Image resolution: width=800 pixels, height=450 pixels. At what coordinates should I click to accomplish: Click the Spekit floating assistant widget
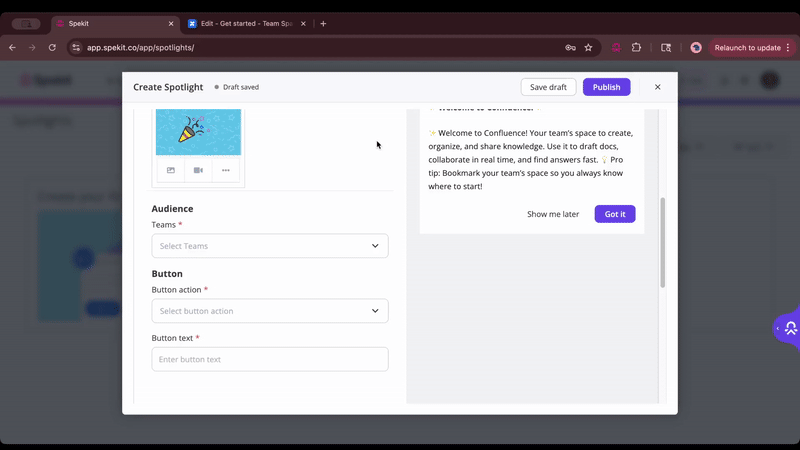[788, 328]
